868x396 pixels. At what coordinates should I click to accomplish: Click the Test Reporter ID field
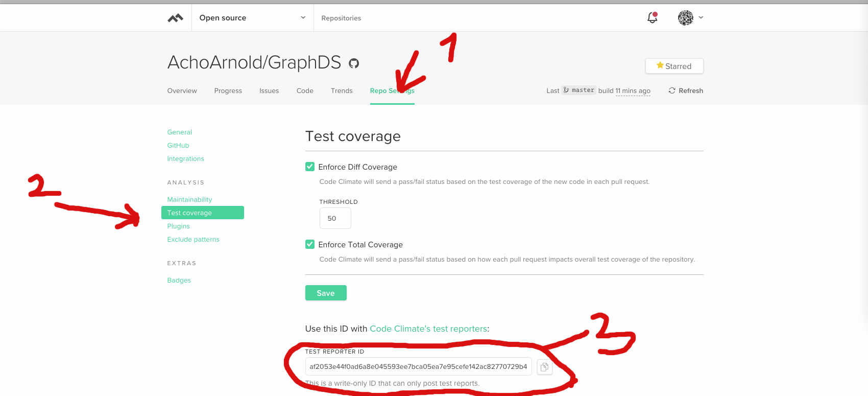pyautogui.click(x=418, y=366)
